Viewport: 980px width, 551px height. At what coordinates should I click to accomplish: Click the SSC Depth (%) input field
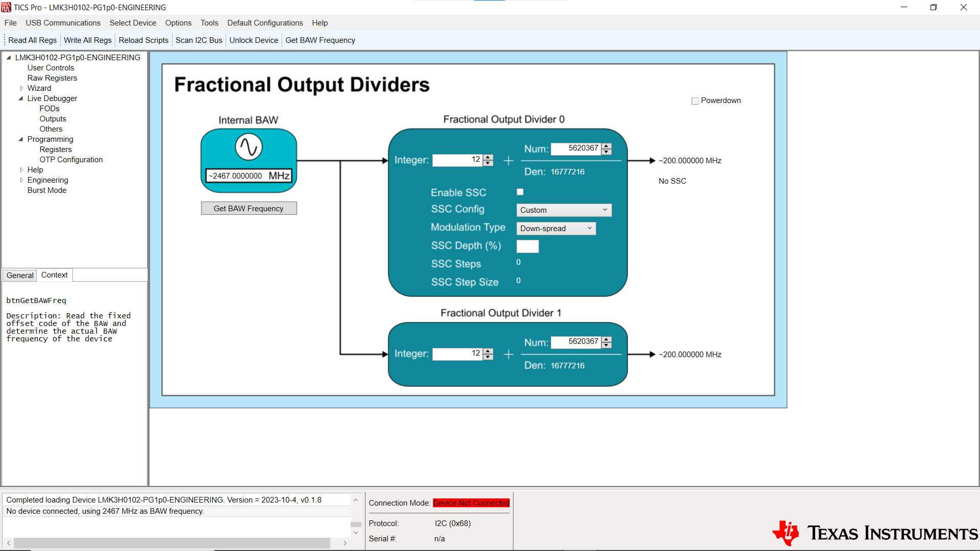(527, 246)
